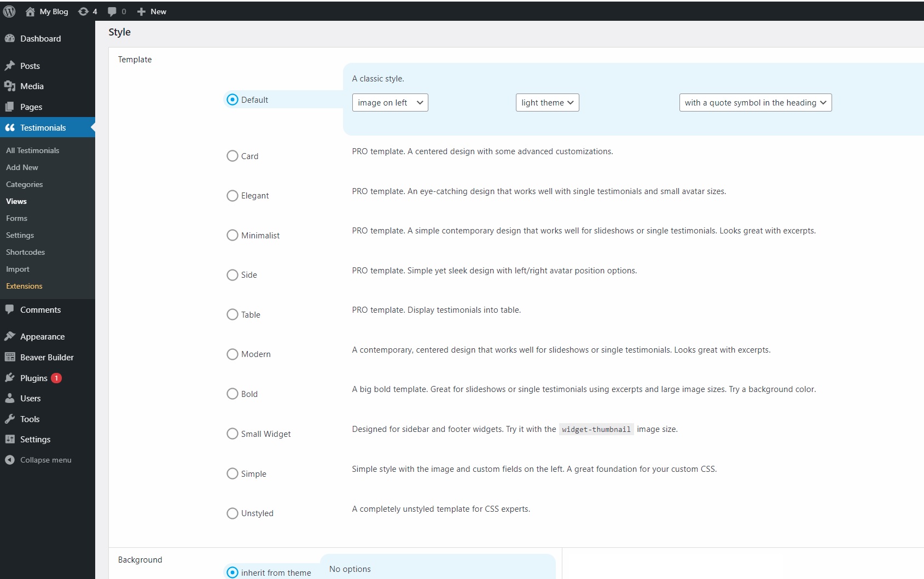The image size is (924, 579).
Task: Click Collapse menu text
Action: 46,460
